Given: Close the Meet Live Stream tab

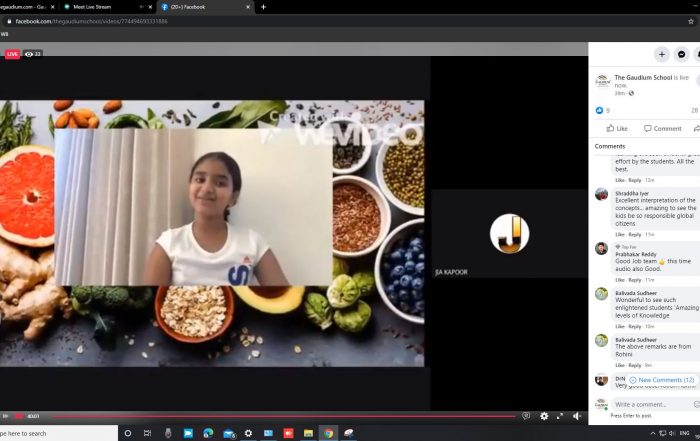Looking at the screenshot, I should 150,7.
